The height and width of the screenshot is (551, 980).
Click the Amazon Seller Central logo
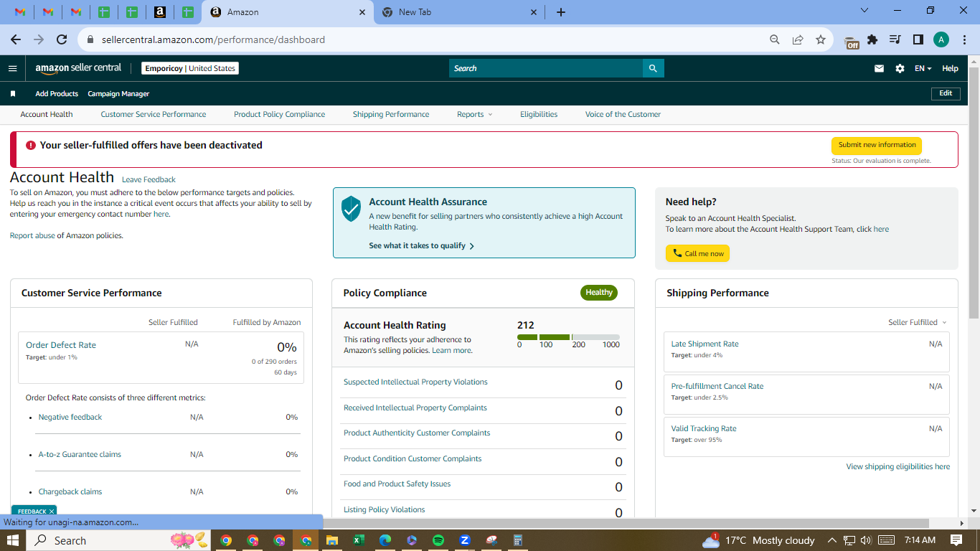tap(78, 68)
